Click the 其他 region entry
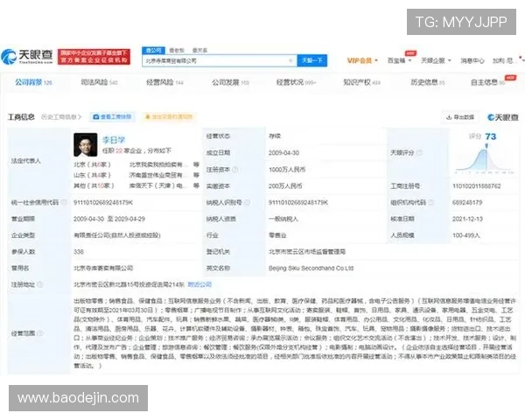Image resolution: width=525 pixels, height=420 pixels. click(x=94, y=185)
